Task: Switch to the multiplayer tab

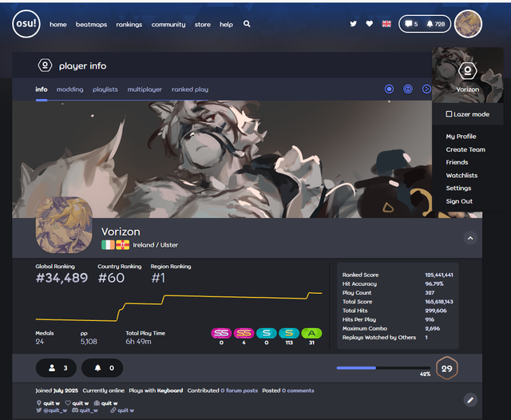Action: (x=145, y=89)
